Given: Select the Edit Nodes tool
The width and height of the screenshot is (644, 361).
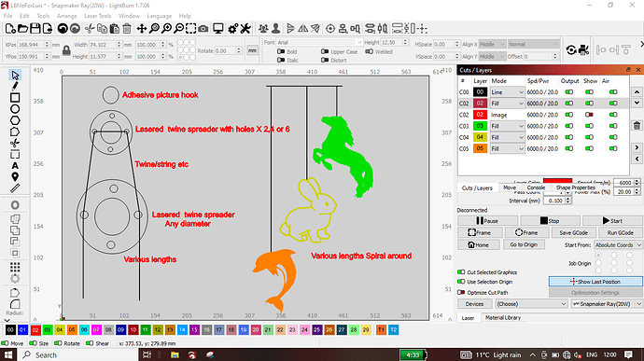Looking at the screenshot, I should click(x=15, y=132).
